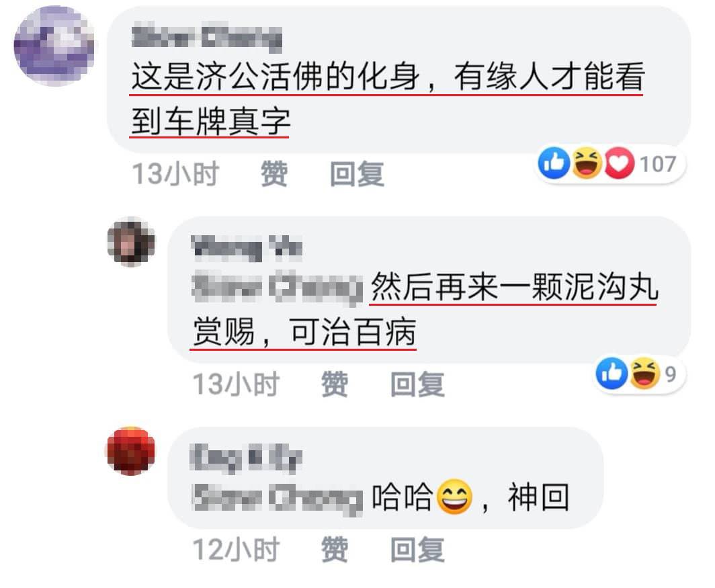Click the blurred author name of the top comment
Viewport: 715px width, 588px height.
pyautogui.click(x=207, y=38)
